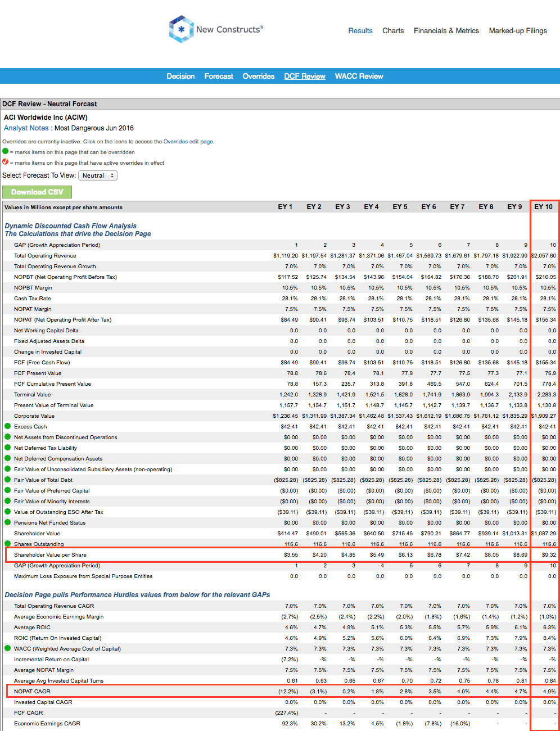Open the WACC Review tab

pyautogui.click(x=359, y=76)
